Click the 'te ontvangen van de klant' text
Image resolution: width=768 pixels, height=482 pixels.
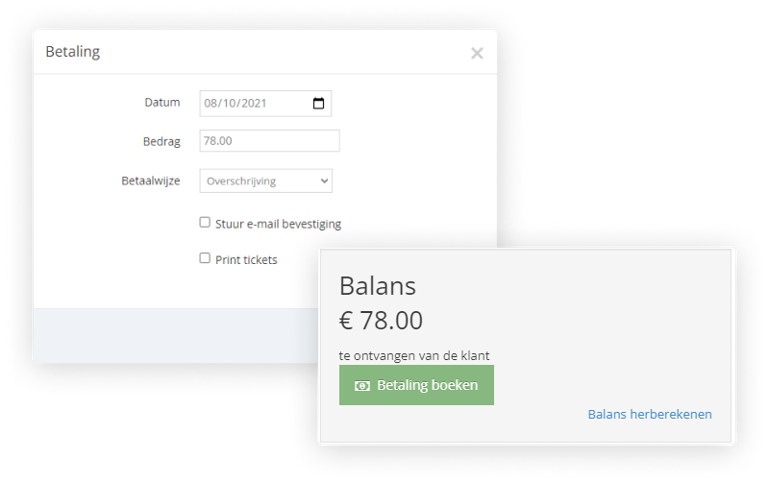click(x=414, y=355)
